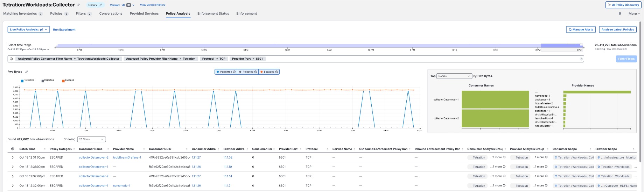Click the Top Names combo box
The height and width of the screenshot is (192, 644).
tap(454, 76)
